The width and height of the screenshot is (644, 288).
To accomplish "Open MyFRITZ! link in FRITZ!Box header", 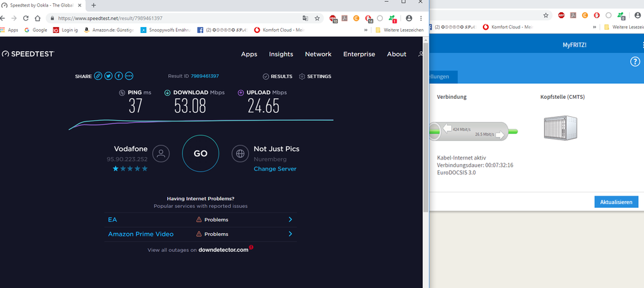I will click(574, 45).
